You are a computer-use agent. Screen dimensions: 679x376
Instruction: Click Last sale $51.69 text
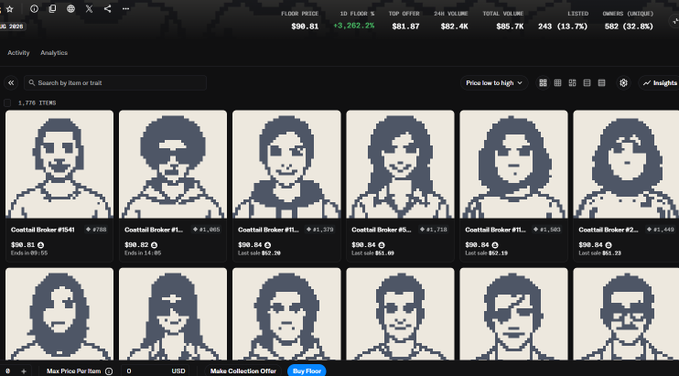373,253
